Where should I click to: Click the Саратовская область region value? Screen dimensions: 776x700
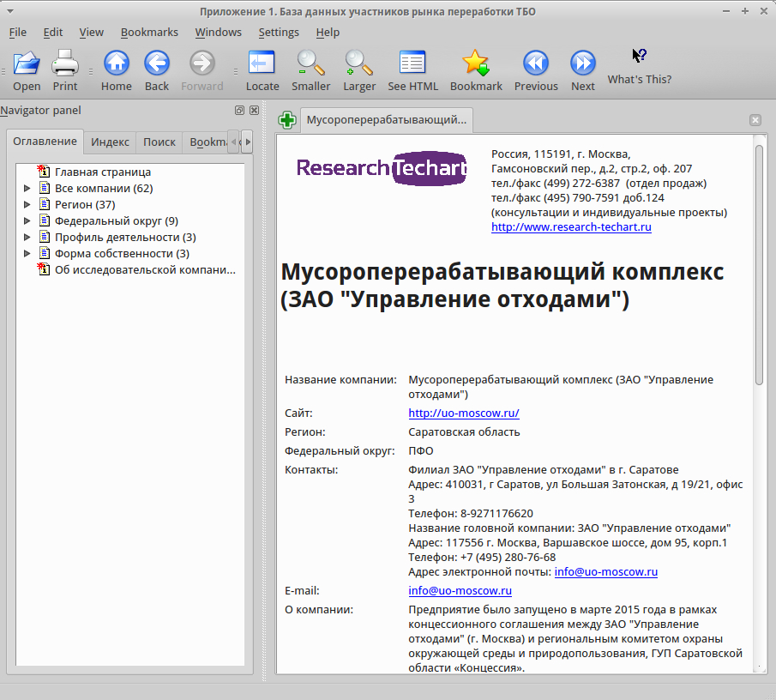coord(464,431)
